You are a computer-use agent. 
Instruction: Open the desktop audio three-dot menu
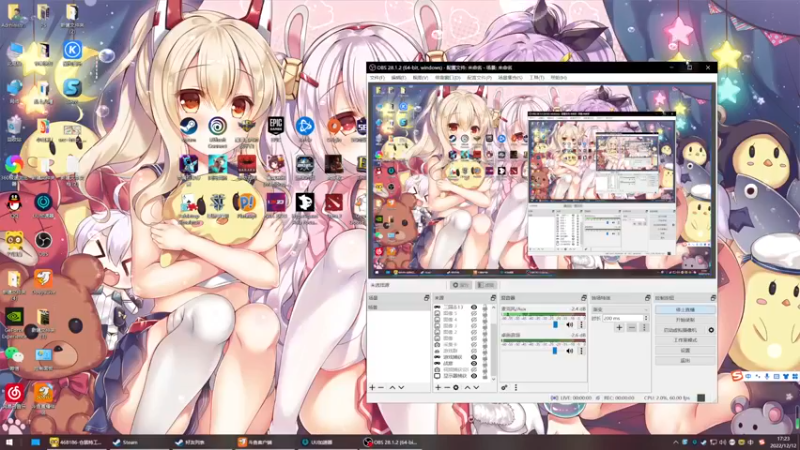(x=581, y=351)
